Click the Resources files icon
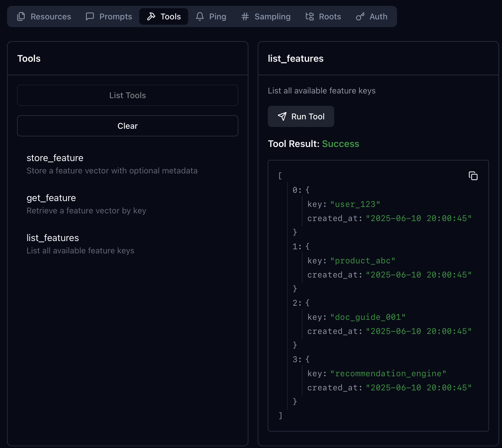 21,16
